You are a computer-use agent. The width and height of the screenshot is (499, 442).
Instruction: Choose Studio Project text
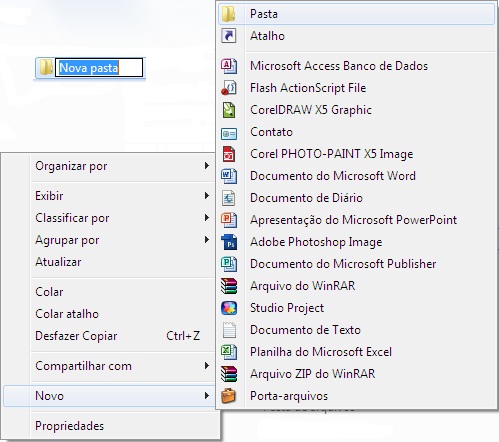(287, 308)
